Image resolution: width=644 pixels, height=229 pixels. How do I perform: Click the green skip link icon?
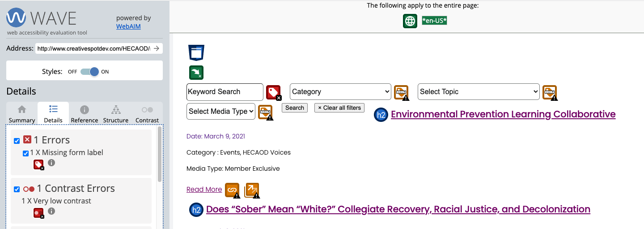pos(196,73)
